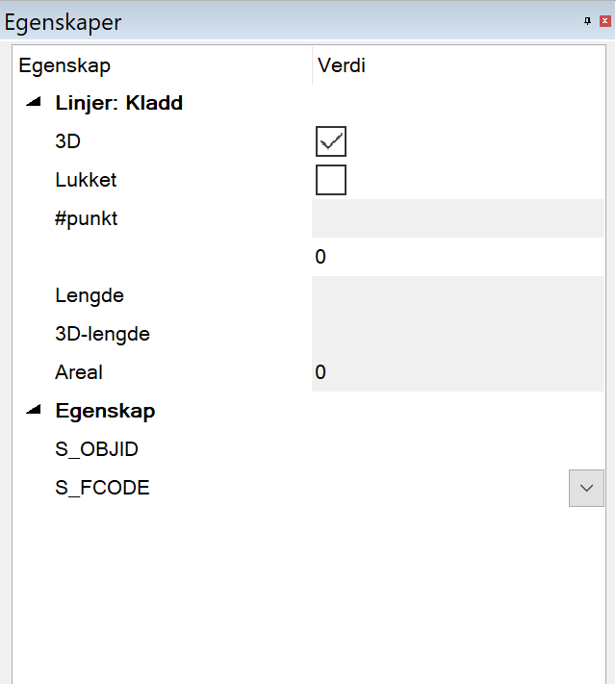This screenshot has width=616, height=684.
Task: Select the S_OBJID value field
Action: [x=452, y=449]
